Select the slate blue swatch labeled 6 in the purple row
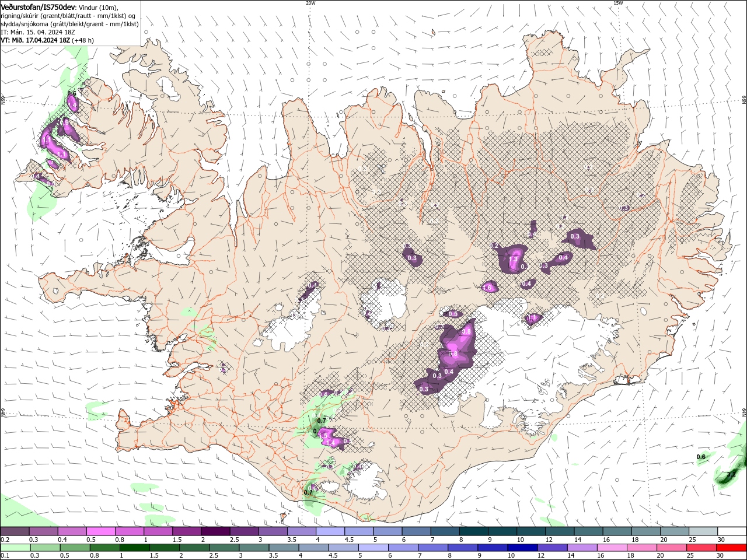This screenshot has height=560, width=747. click(x=417, y=531)
